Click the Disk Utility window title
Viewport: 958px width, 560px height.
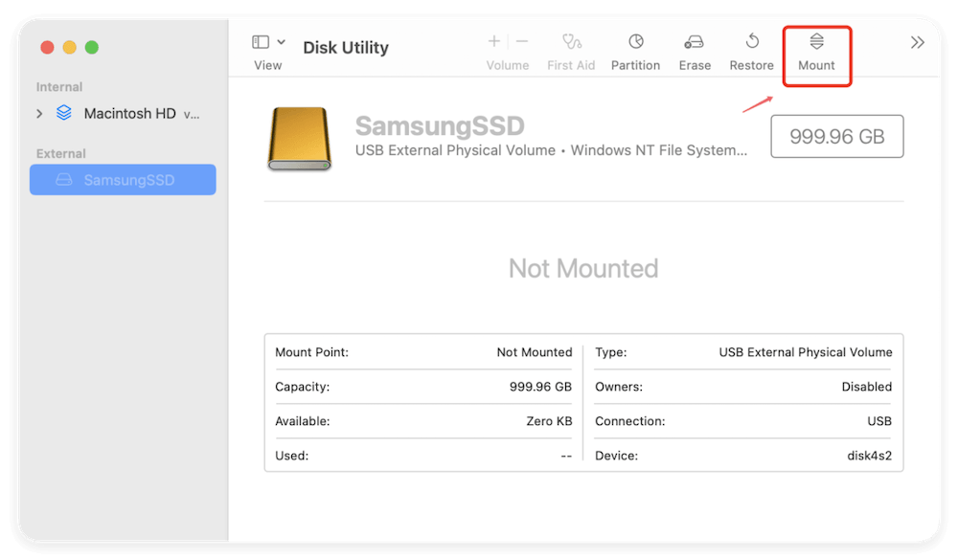tap(346, 48)
